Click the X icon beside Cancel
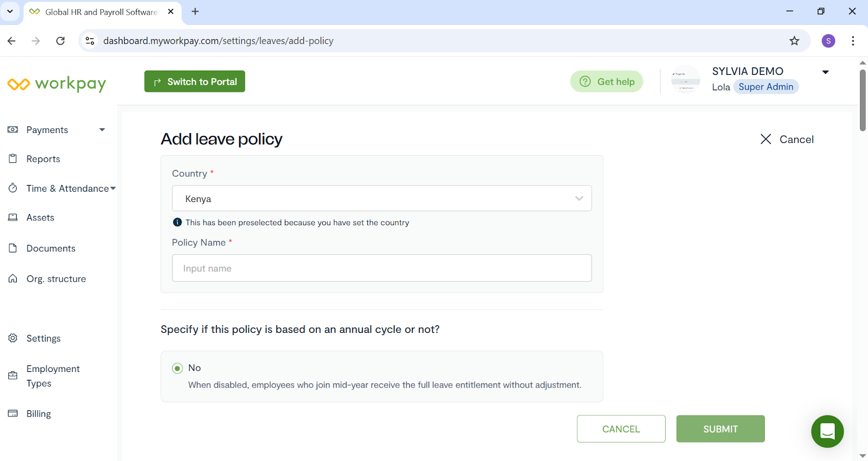 pos(765,140)
